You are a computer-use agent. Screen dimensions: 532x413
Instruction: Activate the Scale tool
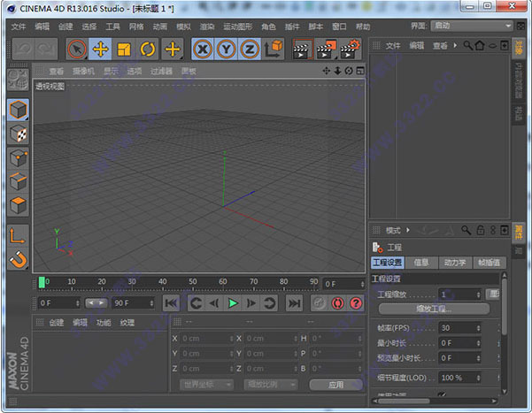pos(124,50)
